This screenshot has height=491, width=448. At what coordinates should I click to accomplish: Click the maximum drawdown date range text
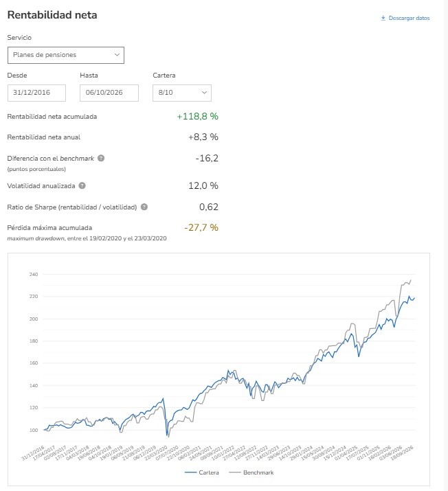(x=87, y=238)
